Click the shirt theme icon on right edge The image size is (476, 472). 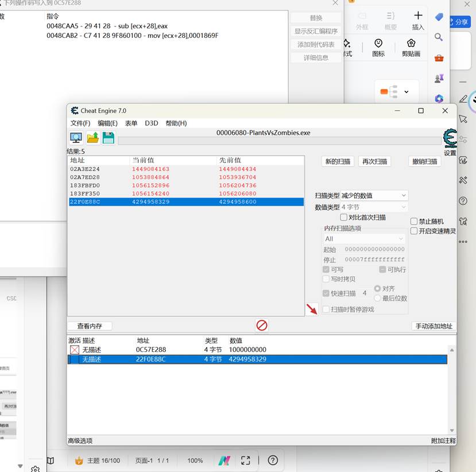coord(463,221)
